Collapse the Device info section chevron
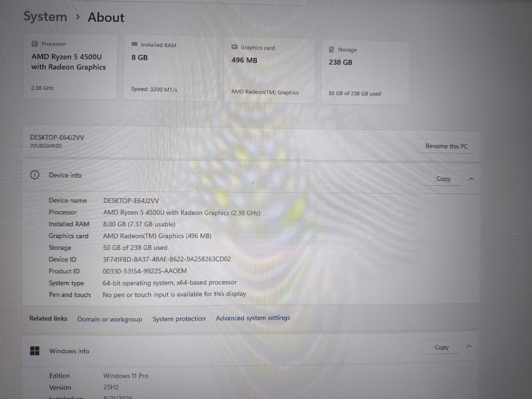The image size is (532, 399). coord(471,179)
